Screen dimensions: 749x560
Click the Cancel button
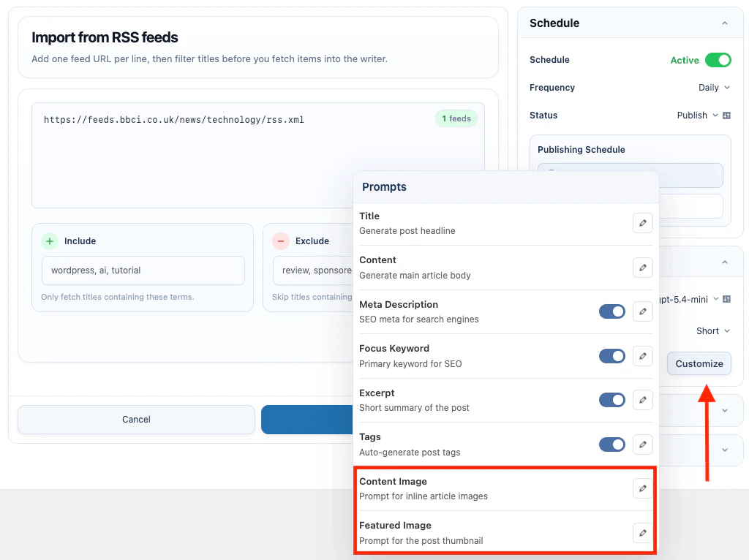tap(136, 420)
